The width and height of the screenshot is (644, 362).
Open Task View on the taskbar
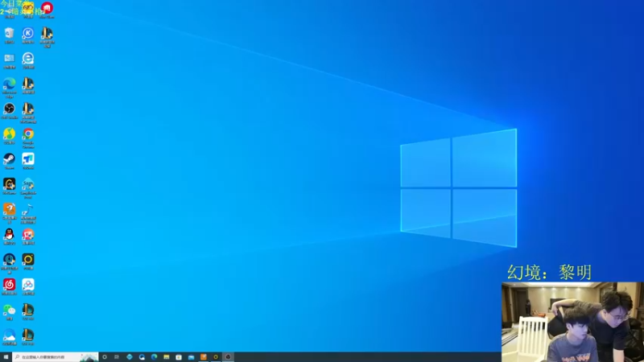coord(117,357)
